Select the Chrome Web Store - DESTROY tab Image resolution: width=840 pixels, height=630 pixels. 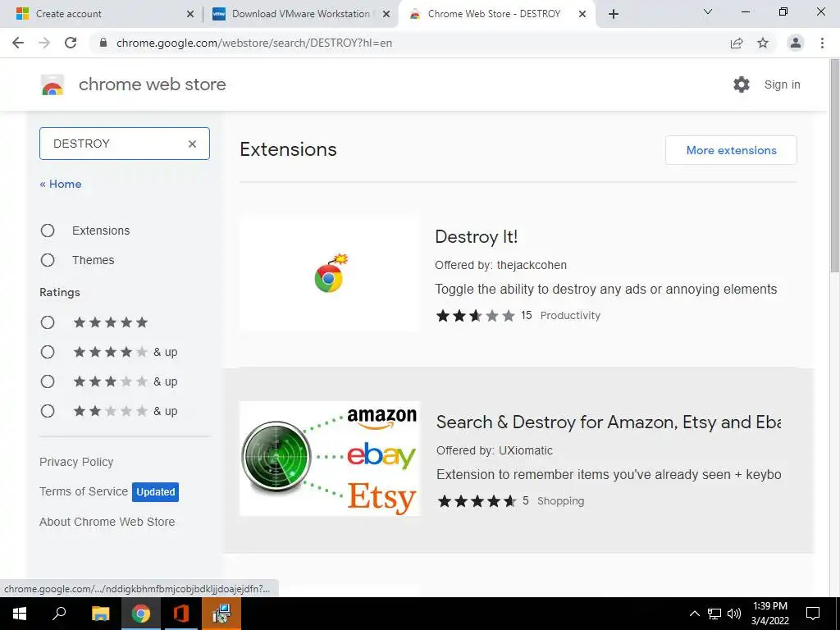[x=494, y=14]
